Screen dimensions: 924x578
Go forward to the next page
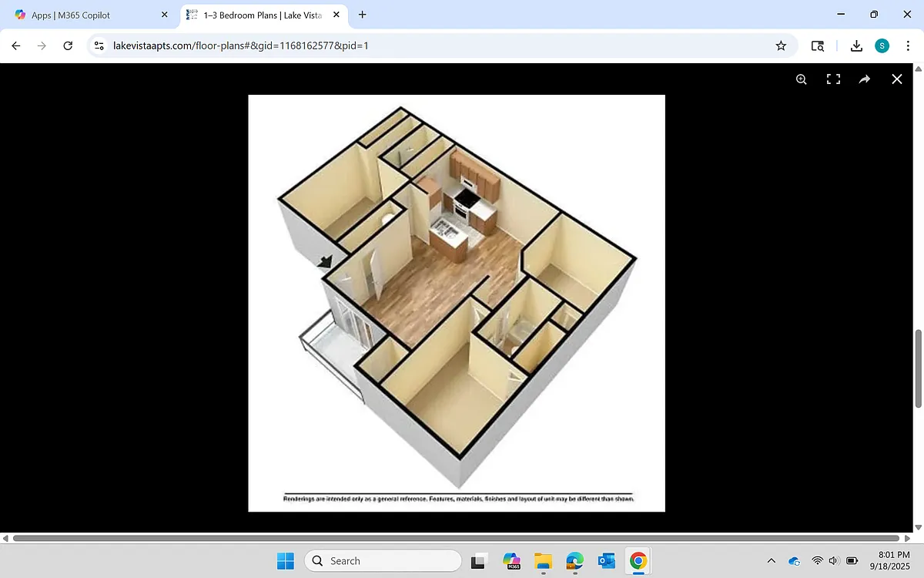(42, 45)
